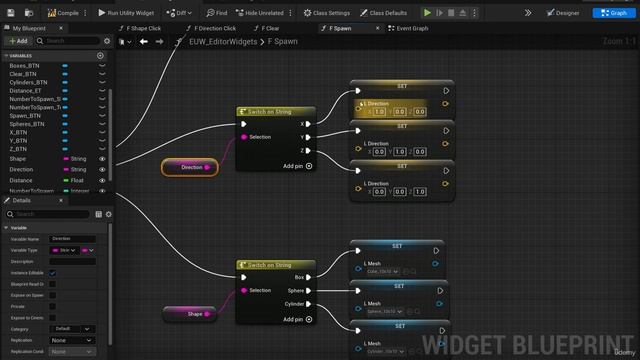Switch to the Graph view
640x360 pixels.
[x=614, y=13]
